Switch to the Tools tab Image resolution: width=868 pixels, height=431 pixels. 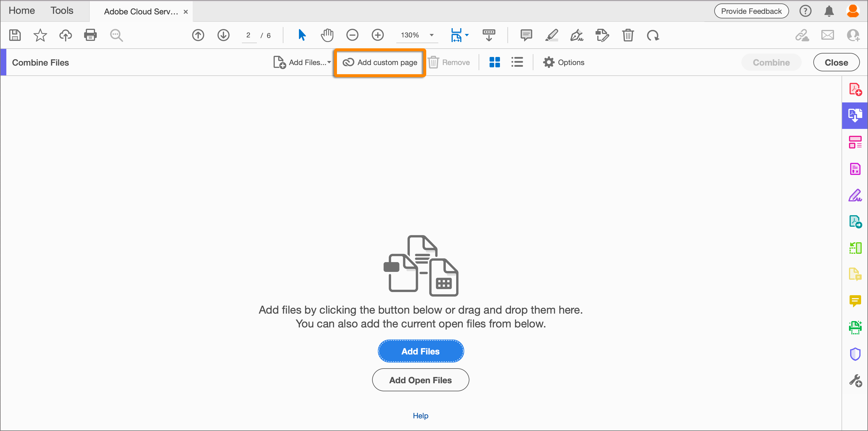62,11
